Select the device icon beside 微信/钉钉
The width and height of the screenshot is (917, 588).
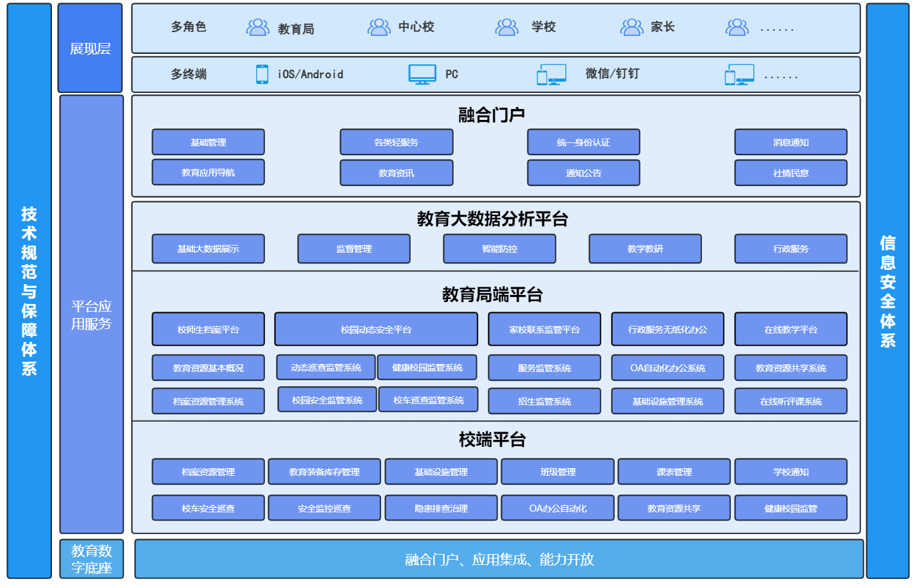[x=551, y=74]
